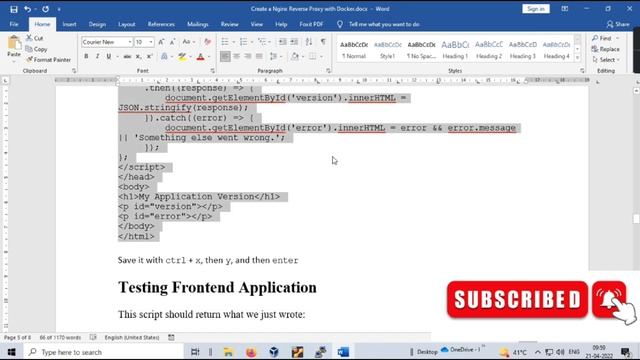The width and height of the screenshot is (640, 360).
Task: Open the numbering list dropdown
Action: tap(252, 42)
